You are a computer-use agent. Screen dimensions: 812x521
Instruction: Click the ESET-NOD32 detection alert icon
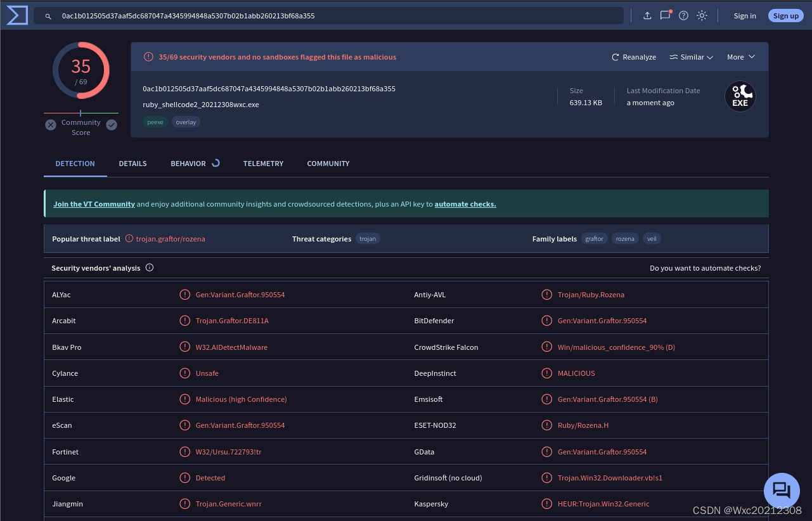tap(546, 425)
